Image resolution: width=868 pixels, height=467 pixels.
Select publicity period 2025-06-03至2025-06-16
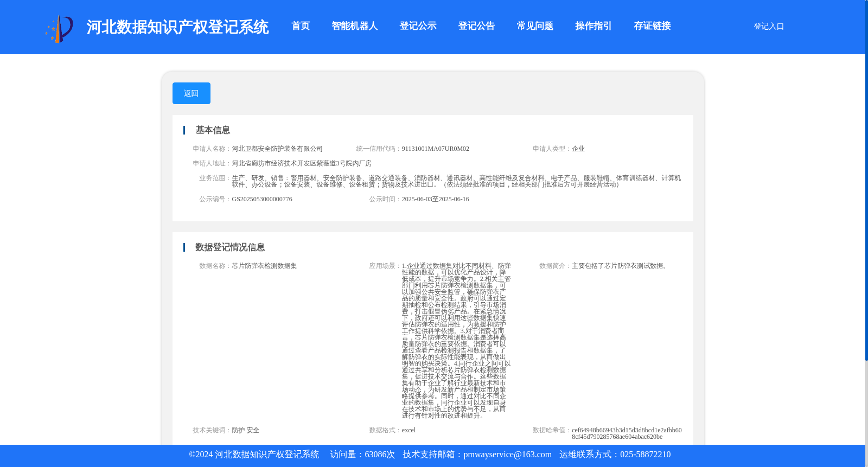pos(435,199)
